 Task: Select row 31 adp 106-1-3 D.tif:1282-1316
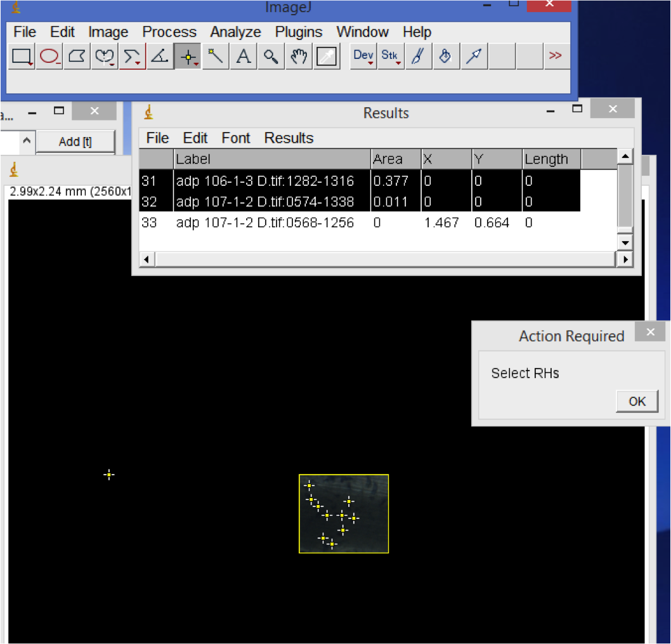pyautogui.click(x=360, y=181)
